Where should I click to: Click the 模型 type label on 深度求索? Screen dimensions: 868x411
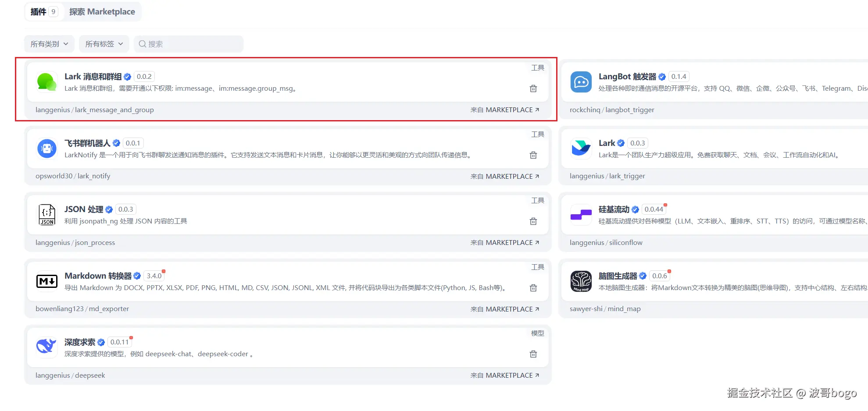pyautogui.click(x=538, y=333)
